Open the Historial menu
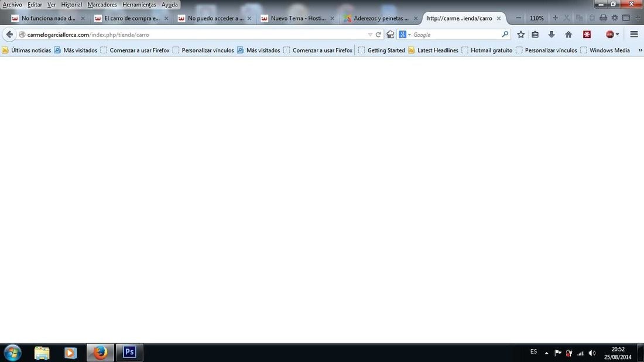Viewport: 644px width, 362px height. 71,5
